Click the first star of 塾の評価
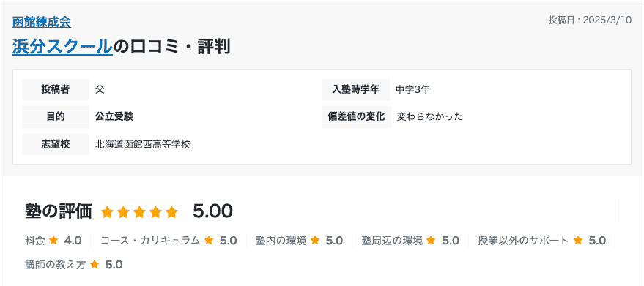This screenshot has height=286, width=644. coord(107,212)
